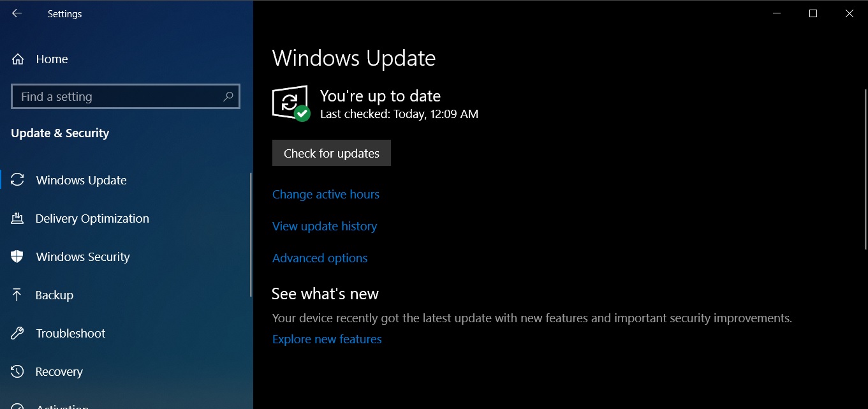Click the 'See what's new' heading
Viewport: 868px width, 409px height.
tap(325, 294)
